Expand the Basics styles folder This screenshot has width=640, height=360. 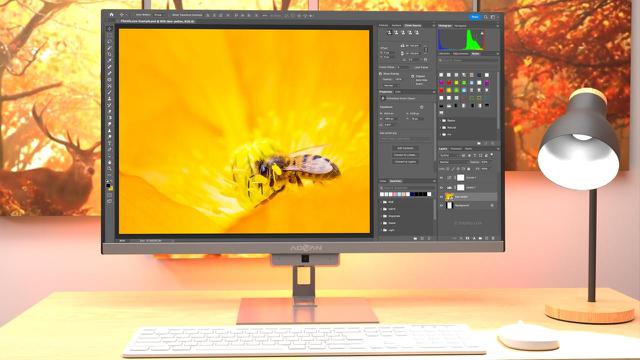point(440,120)
